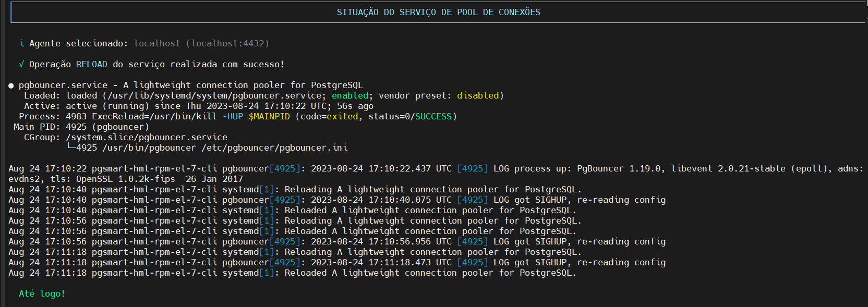Click the info icon before Agente selecionado

21,43
